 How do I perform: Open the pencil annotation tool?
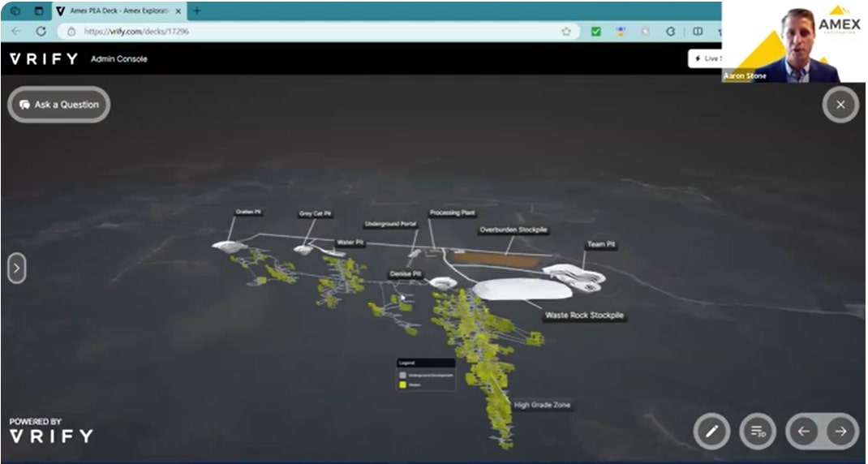tap(711, 431)
